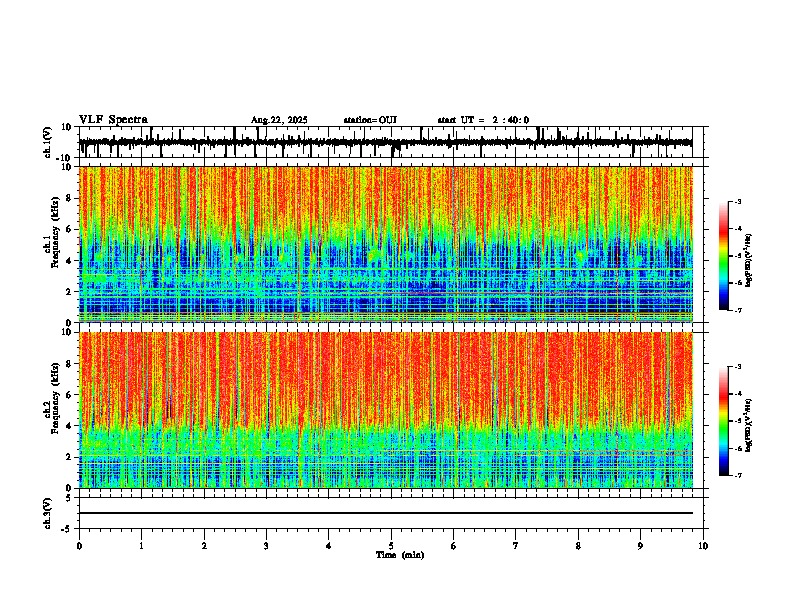Viewport: 792px width, 612px height.
Task: Click the ch.1 voltage waveform trace panel
Action: (390, 142)
